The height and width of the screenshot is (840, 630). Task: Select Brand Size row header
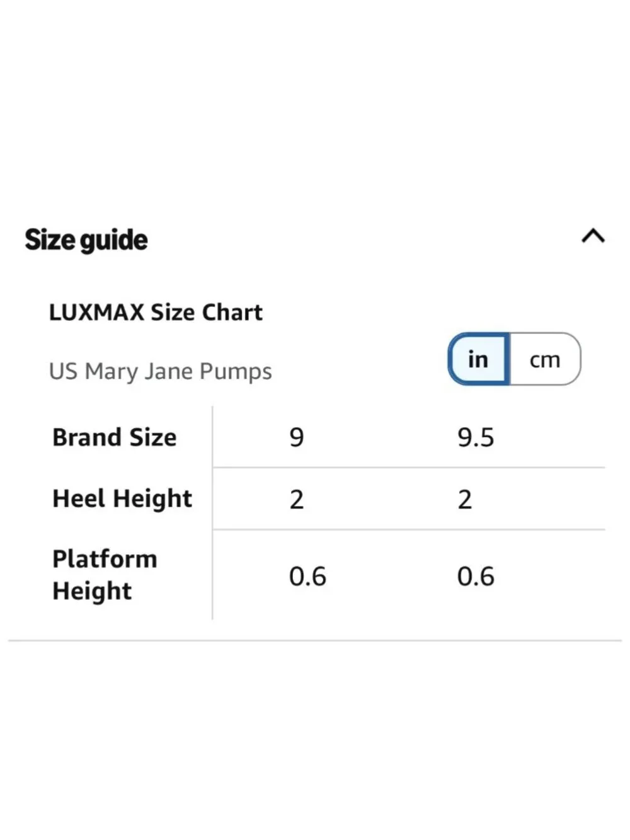(115, 437)
